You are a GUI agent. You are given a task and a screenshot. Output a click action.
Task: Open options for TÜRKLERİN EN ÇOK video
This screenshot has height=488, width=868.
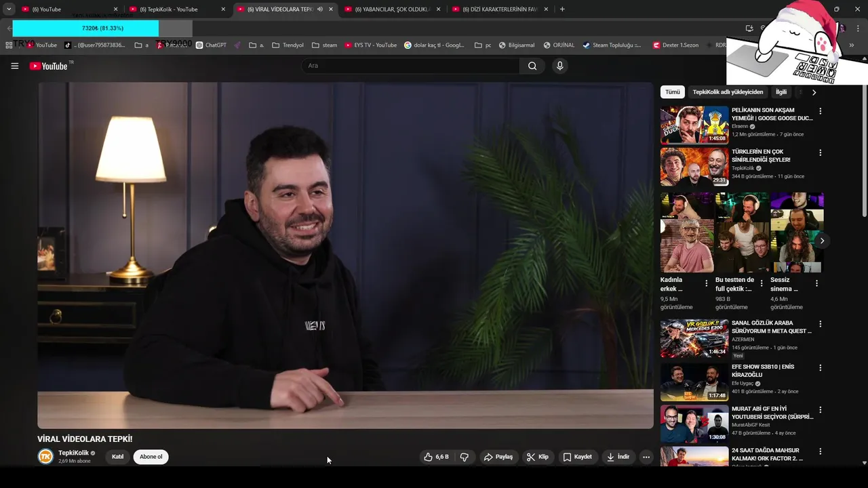(820, 153)
